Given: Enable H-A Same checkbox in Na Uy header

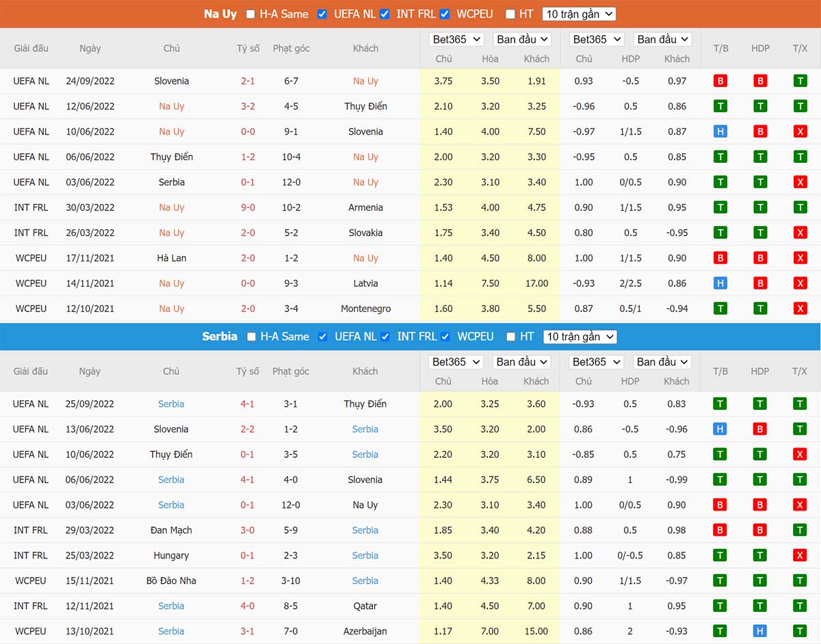Looking at the screenshot, I should (x=251, y=14).
